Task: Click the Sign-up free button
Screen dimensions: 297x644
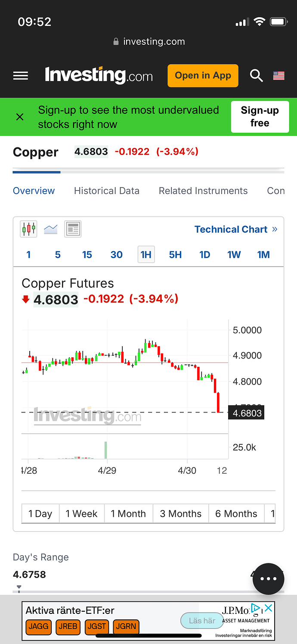Action: pos(260,117)
